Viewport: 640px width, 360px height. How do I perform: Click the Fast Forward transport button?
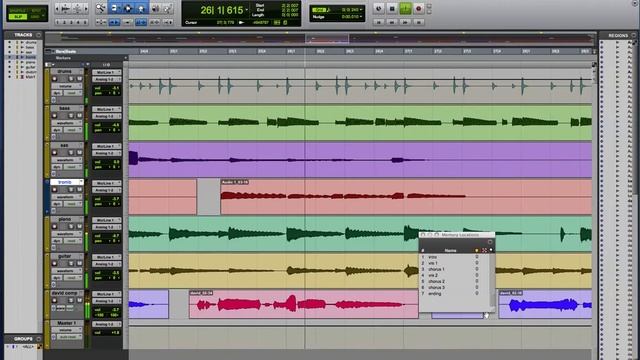(405, 22)
